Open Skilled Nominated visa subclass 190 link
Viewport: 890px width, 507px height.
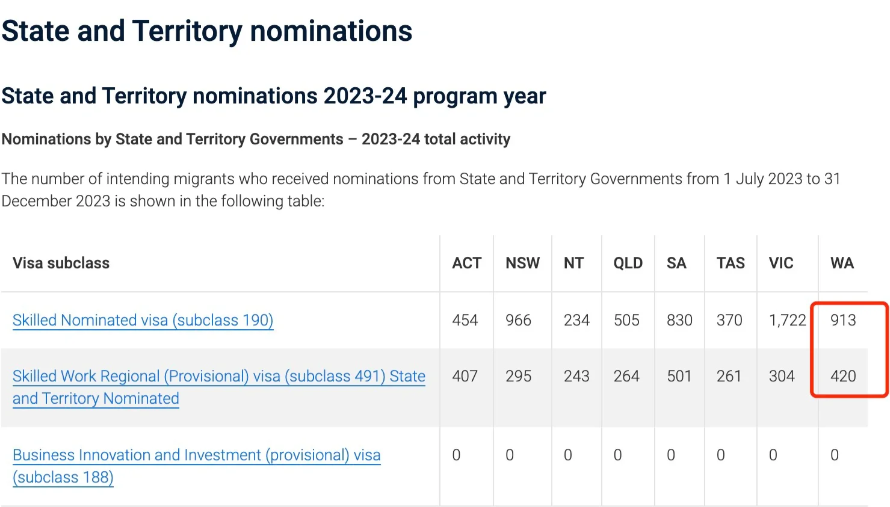tap(143, 320)
